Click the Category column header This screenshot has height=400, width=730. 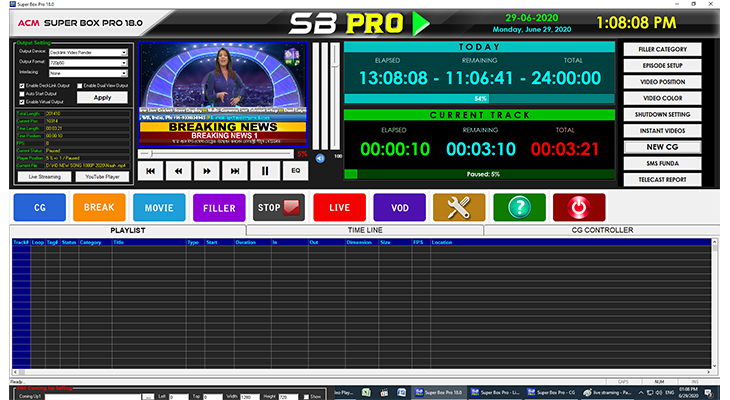click(95, 243)
